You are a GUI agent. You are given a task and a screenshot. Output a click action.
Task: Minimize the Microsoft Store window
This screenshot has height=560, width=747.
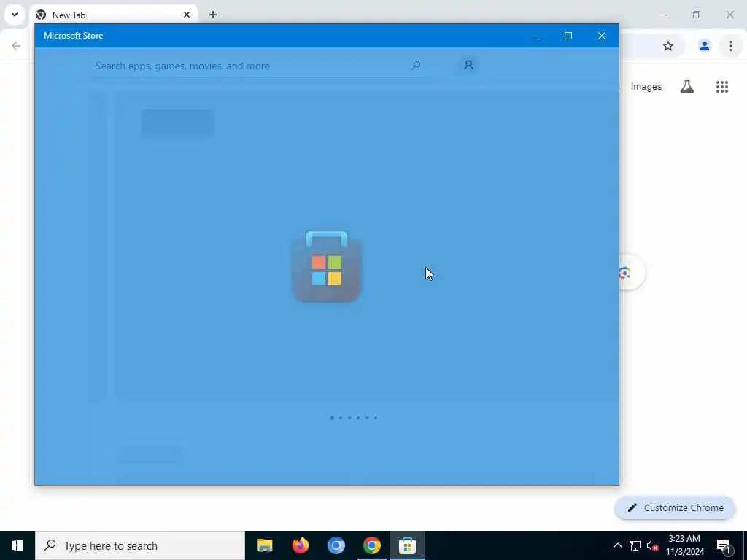[535, 36]
